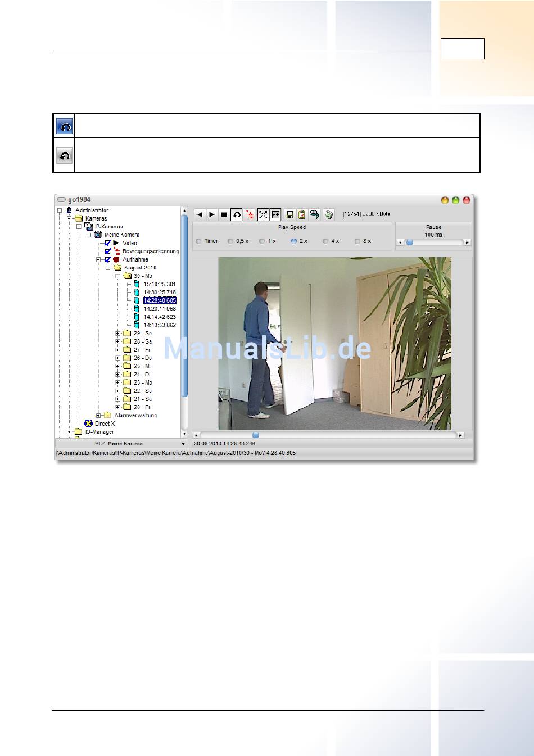The height and width of the screenshot is (756, 534).
Task: Click the recycle bin delete icon
Action: click(329, 214)
